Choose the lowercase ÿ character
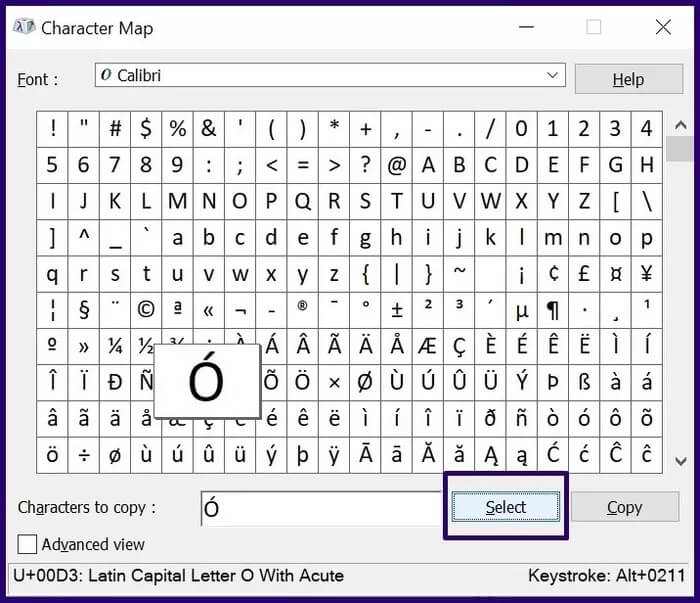 click(x=334, y=455)
